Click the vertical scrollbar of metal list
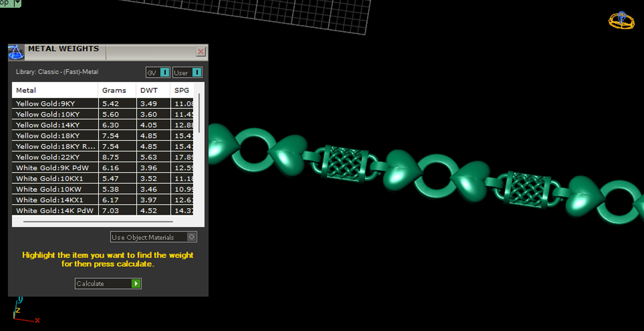This screenshot has width=644, height=331. click(x=199, y=113)
